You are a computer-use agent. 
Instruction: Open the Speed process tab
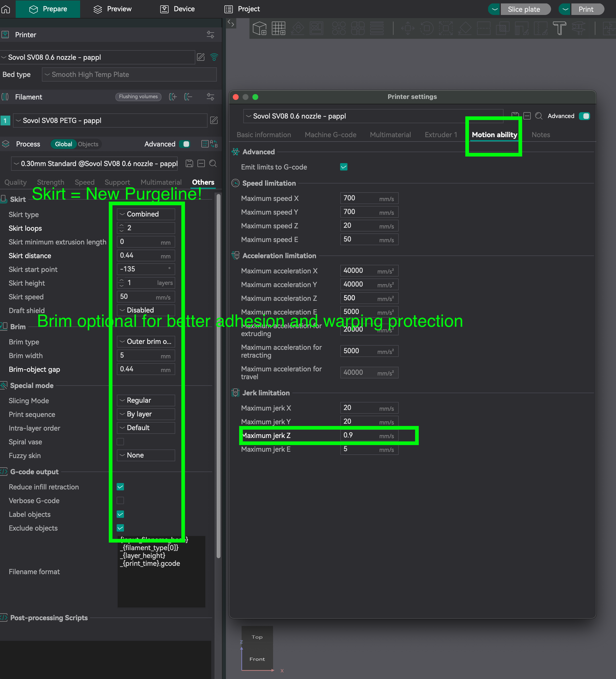coord(84,182)
